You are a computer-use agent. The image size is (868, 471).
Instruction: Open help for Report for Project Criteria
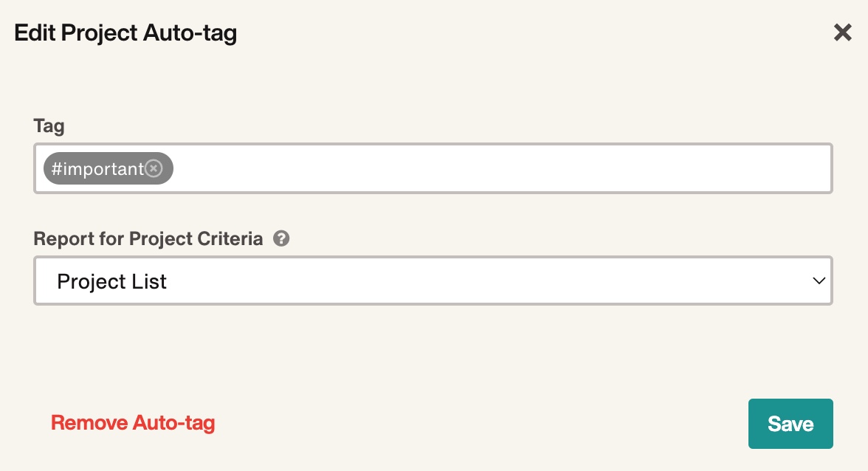pyautogui.click(x=281, y=238)
